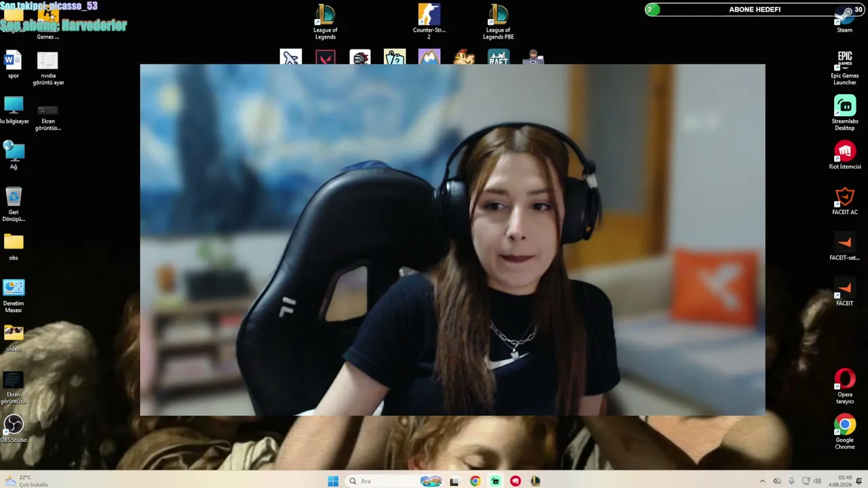This screenshot has width=868, height=488.
Task: Open the OBS Studio desktop shortcut
Action: tap(14, 428)
